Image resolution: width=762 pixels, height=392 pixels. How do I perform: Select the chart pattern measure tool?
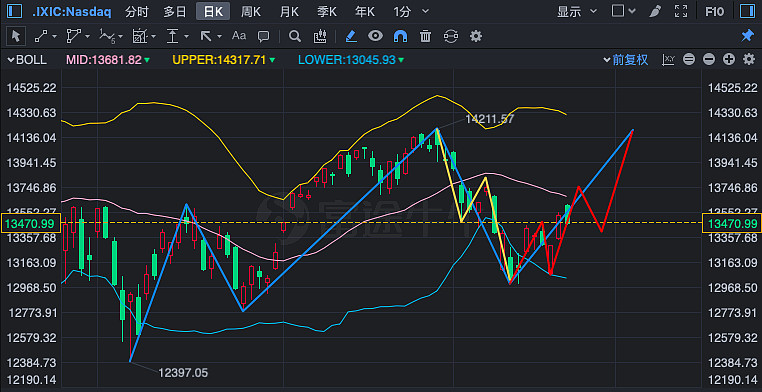pos(140,36)
